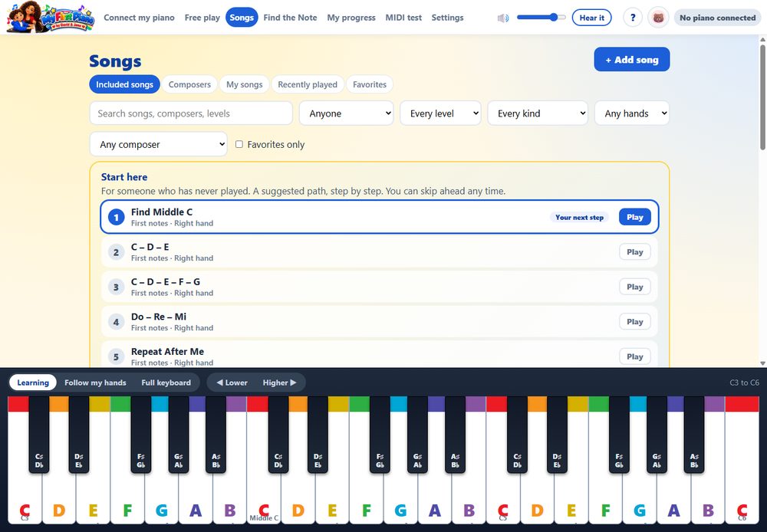Screen dimensions: 767x532
Task: Mute the speaker volume icon
Action: click(x=503, y=18)
